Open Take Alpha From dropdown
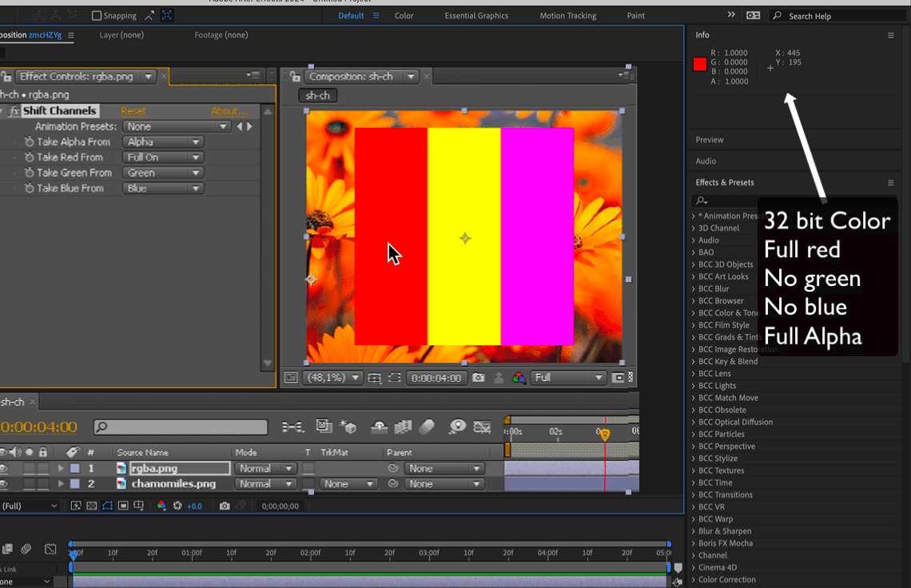Image resolution: width=911 pixels, height=588 pixels. tap(163, 141)
